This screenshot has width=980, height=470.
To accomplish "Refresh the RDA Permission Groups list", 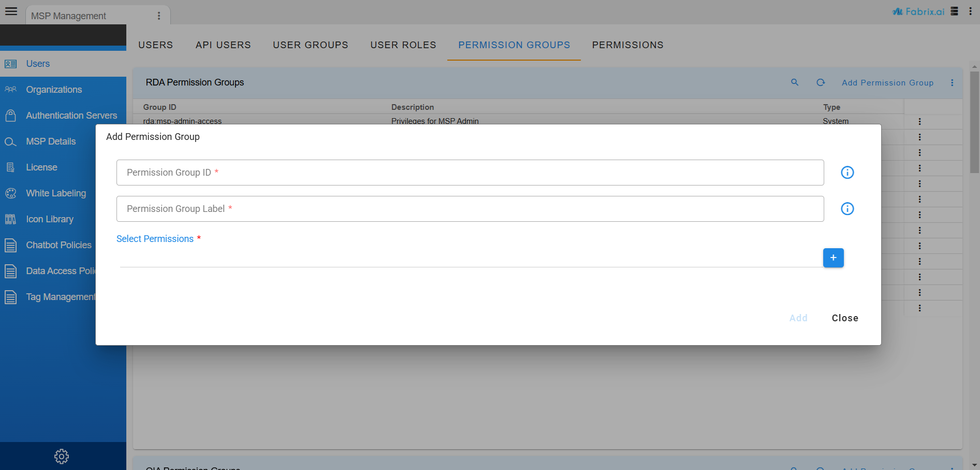I will click(x=821, y=82).
